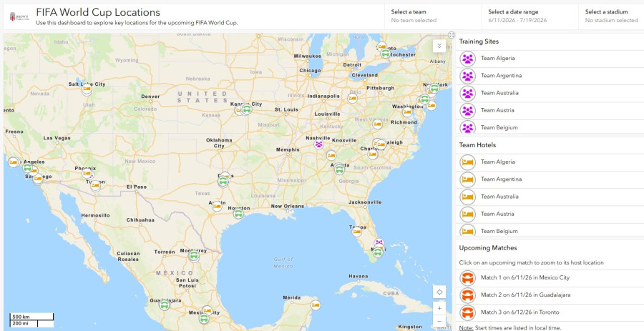The height and width of the screenshot is (331, 644).
Task: Click the hotel marker at Tampa
Action: pos(357,232)
